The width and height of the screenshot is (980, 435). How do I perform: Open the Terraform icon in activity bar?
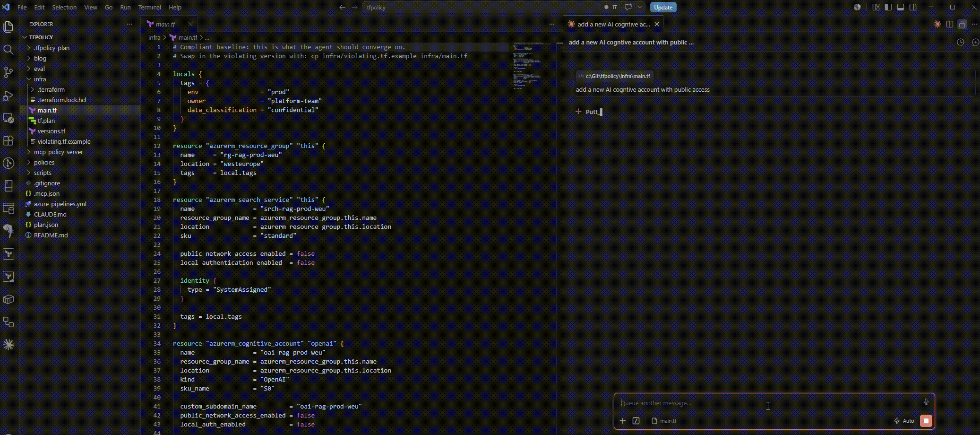click(x=8, y=254)
